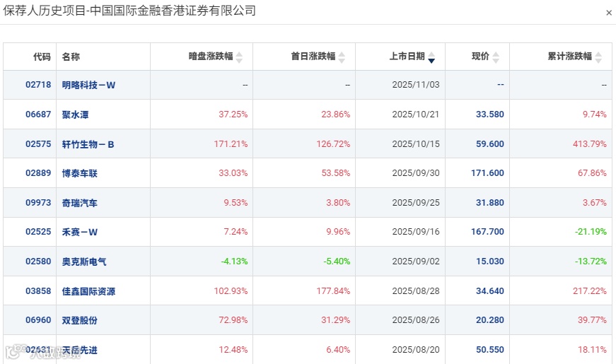
Task: Click dialog title 保荐人历史项目
Action: pos(45,11)
